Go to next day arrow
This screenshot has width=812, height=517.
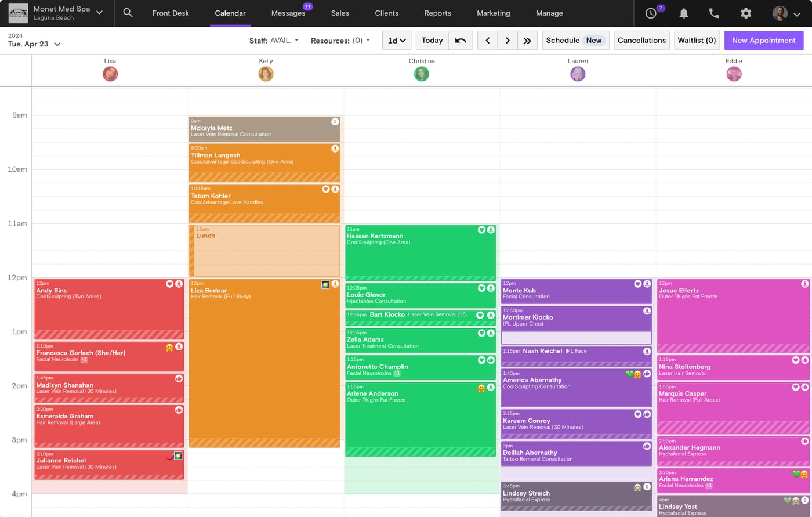[x=507, y=41]
